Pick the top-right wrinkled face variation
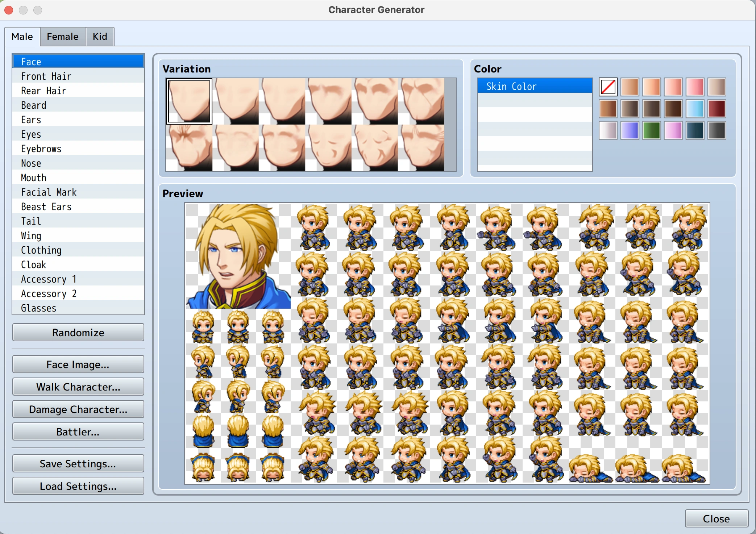The image size is (756, 534). [421, 101]
